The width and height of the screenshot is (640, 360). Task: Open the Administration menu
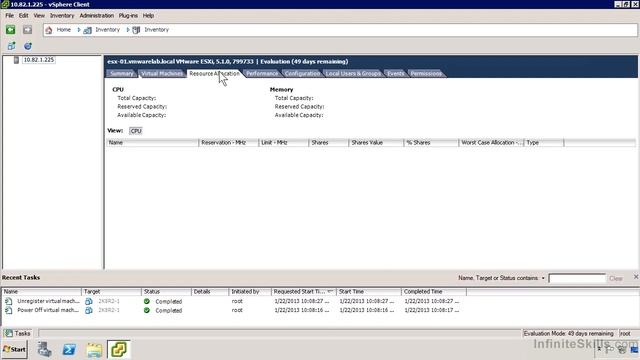point(97,16)
